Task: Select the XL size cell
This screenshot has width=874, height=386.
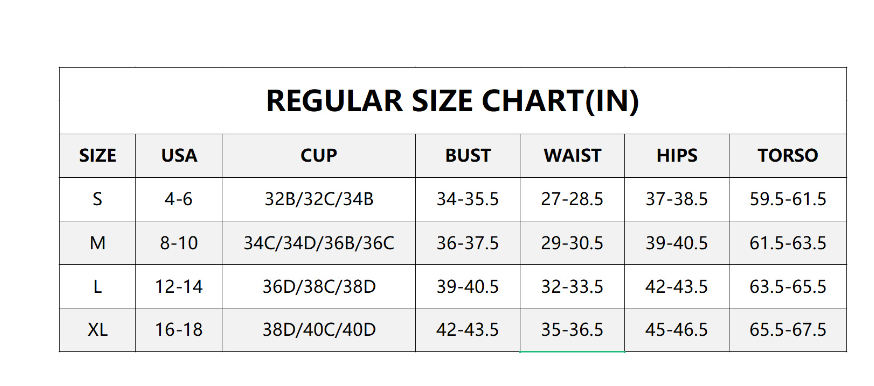Action: (98, 330)
